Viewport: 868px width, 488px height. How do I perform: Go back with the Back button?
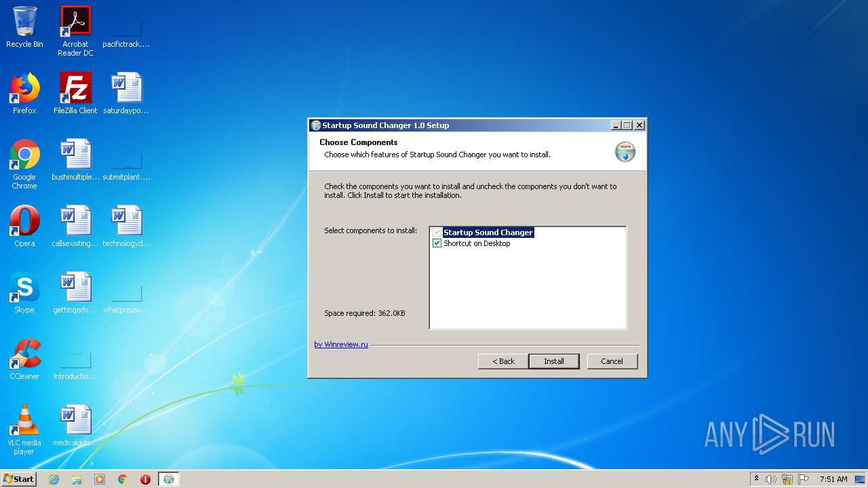(x=503, y=361)
